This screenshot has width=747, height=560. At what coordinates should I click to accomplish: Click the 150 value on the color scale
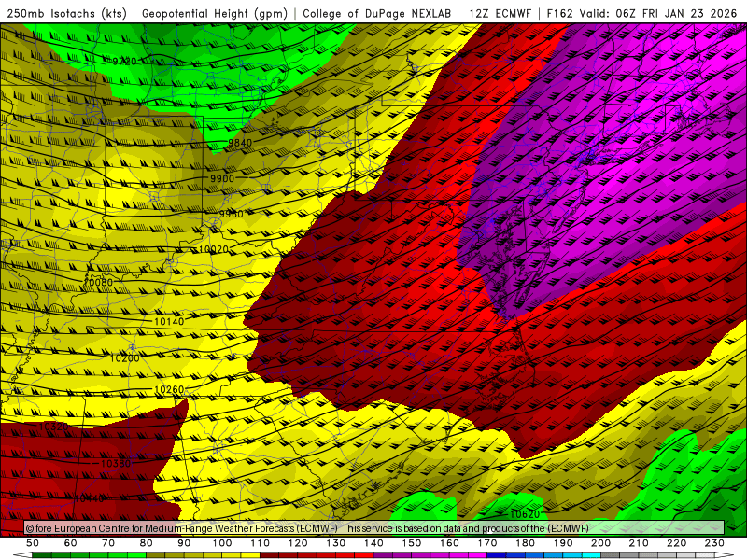[x=412, y=543]
